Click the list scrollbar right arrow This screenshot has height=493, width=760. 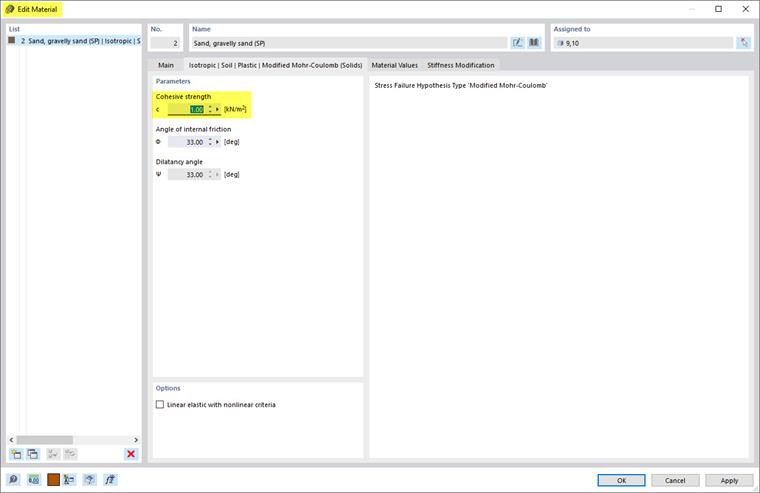coord(136,440)
